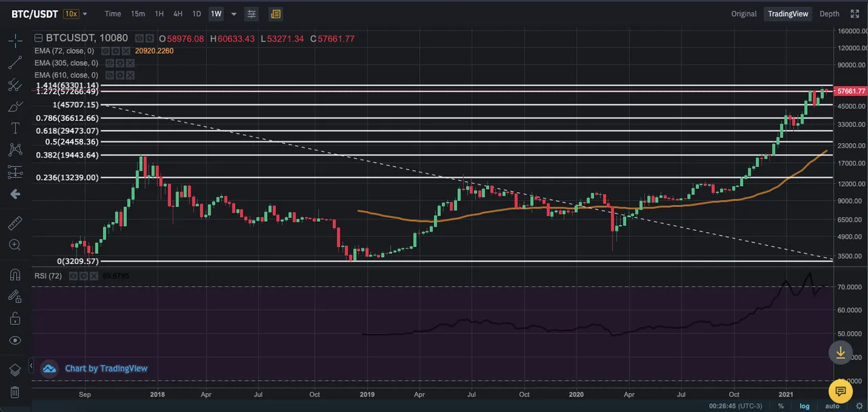The width and height of the screenshot is (868, 412).
Task: Toggle magnet mode in the drawing toolbar
Action: click(15, 274)
